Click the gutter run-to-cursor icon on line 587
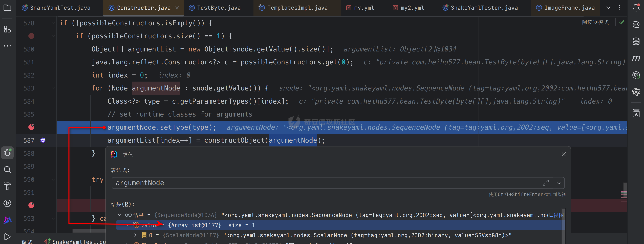 click(x=43, y=140)
